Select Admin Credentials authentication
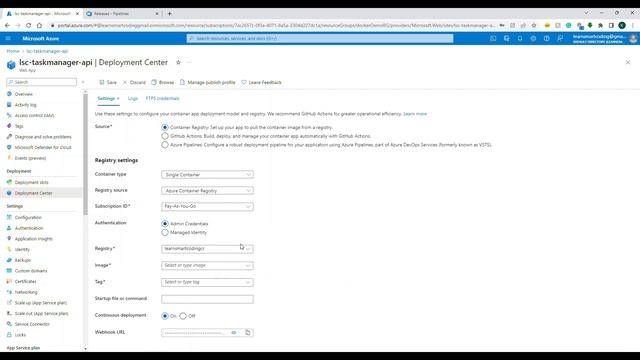Viewport: 640px width, 360px height. pos(165,224)
